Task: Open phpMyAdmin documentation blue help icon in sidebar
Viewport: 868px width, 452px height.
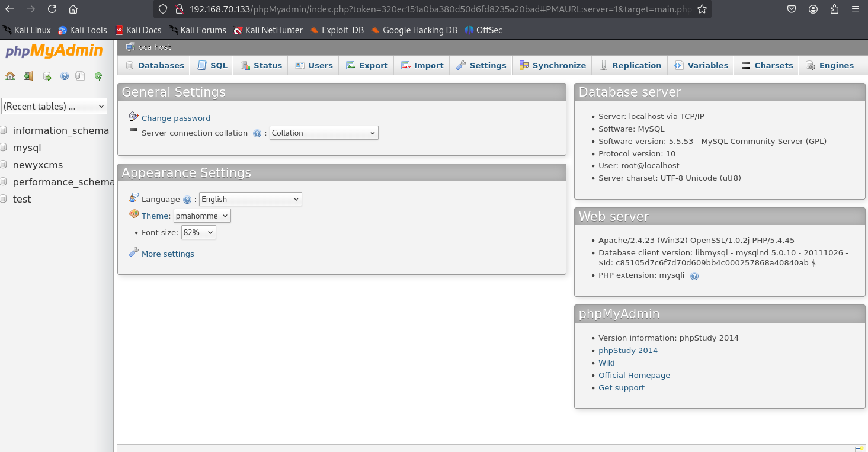Action: pyautogui.click(x=65, y=76)
